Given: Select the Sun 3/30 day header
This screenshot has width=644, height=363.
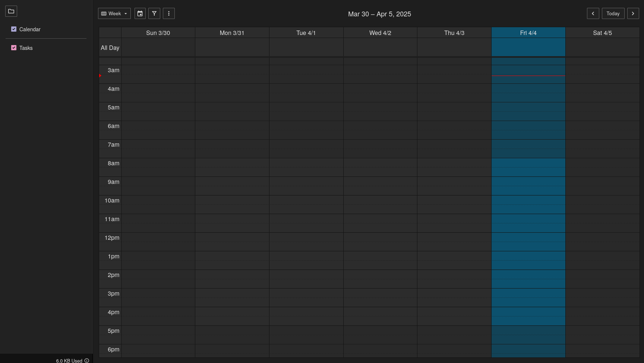Looking at the screenshot, I should (158, 33).
